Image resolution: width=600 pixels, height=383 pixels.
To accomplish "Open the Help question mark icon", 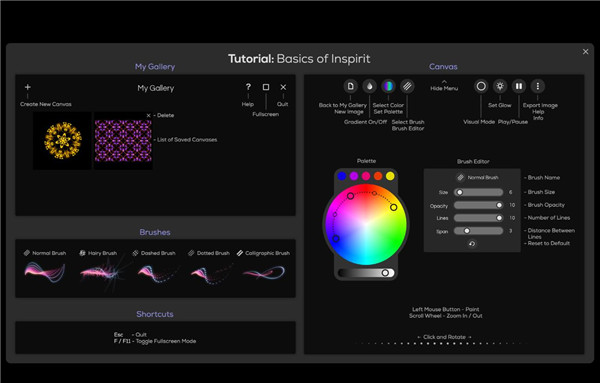I will click(x=248, y=87).
